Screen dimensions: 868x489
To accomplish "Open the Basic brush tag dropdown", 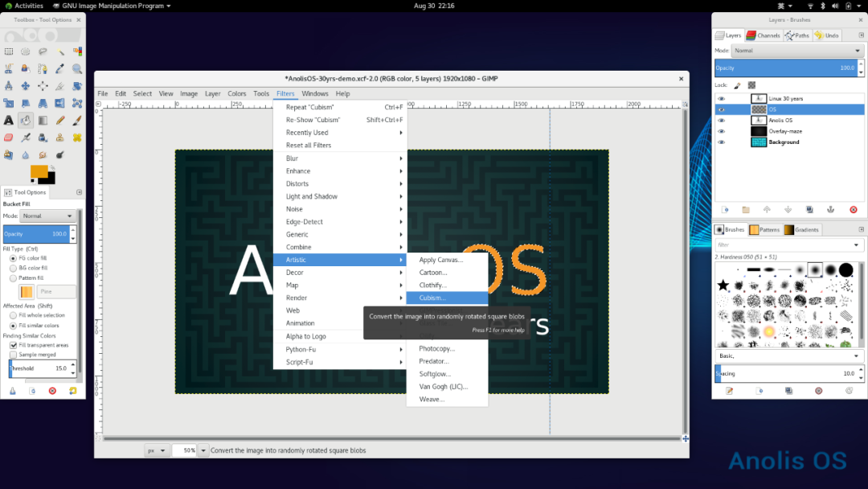I will (789, 356).
